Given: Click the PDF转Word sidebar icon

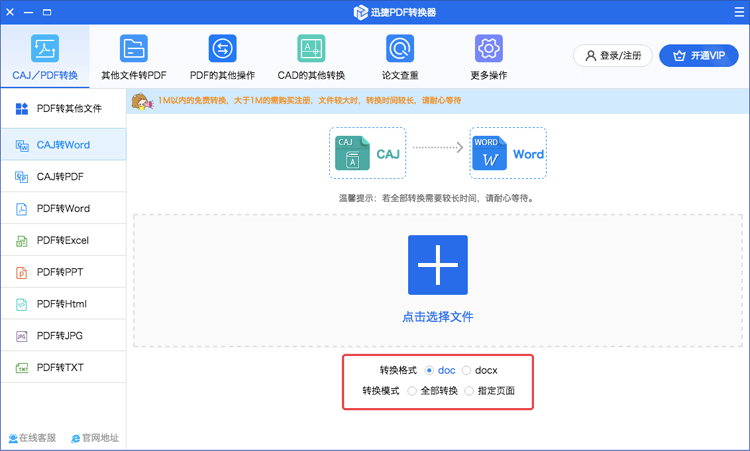Looking at the screenshot, I should [22, 209].
